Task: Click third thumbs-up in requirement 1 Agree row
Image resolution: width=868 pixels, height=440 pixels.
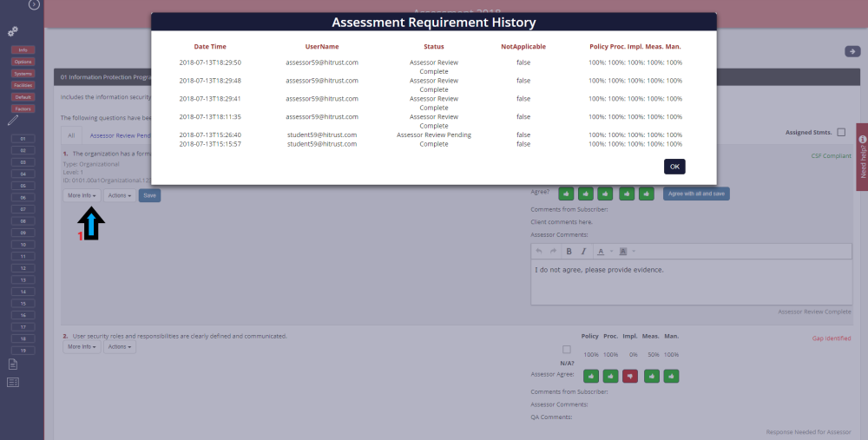Action: click(x=605, y=194)
